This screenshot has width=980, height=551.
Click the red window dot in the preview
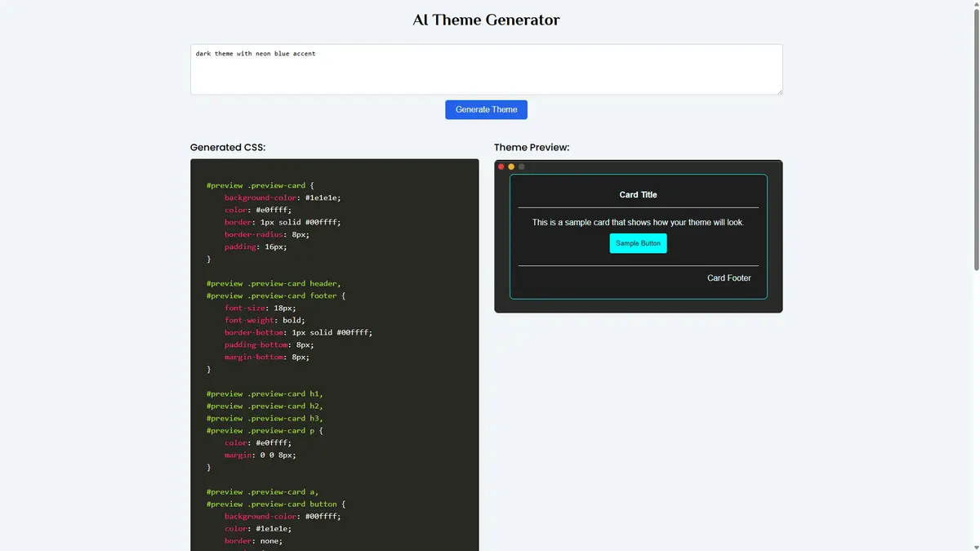coord(501,166)
